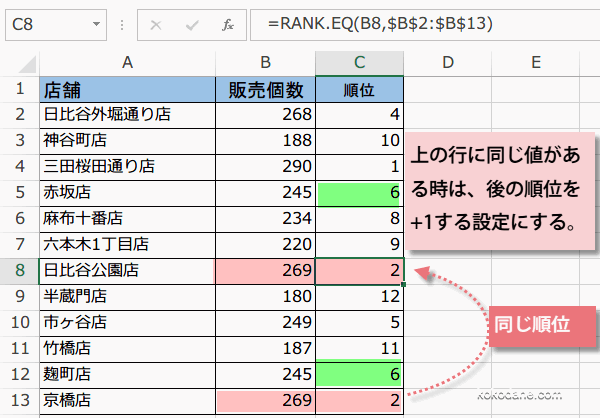Click the sales value 268

click(x=266, y=115)
